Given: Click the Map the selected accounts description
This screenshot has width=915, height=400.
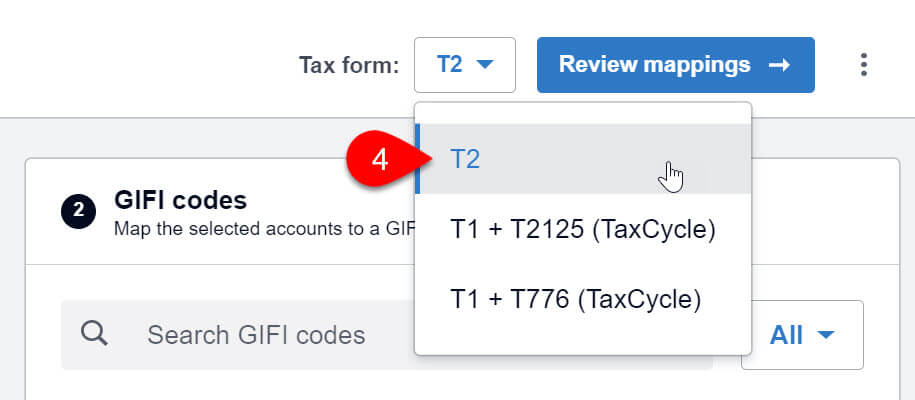Looking at the screenshot, I should [x=264, y=228].
